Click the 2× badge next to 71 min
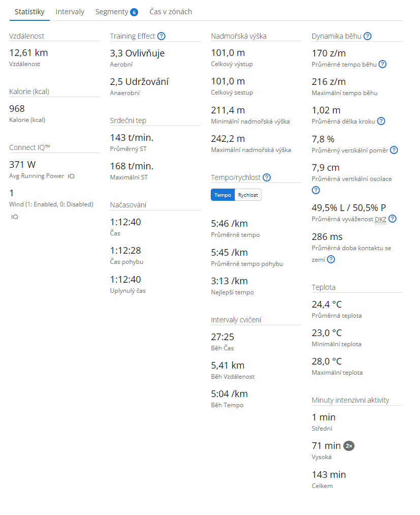Image resolution: width=420 pixels, height=515 pixels. pos(349,446)
